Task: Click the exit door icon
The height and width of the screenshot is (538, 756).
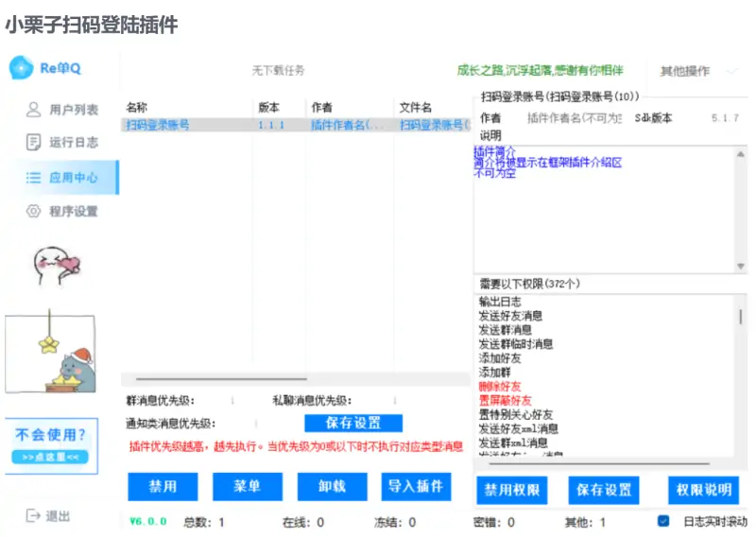Action: tap(33, 515)
